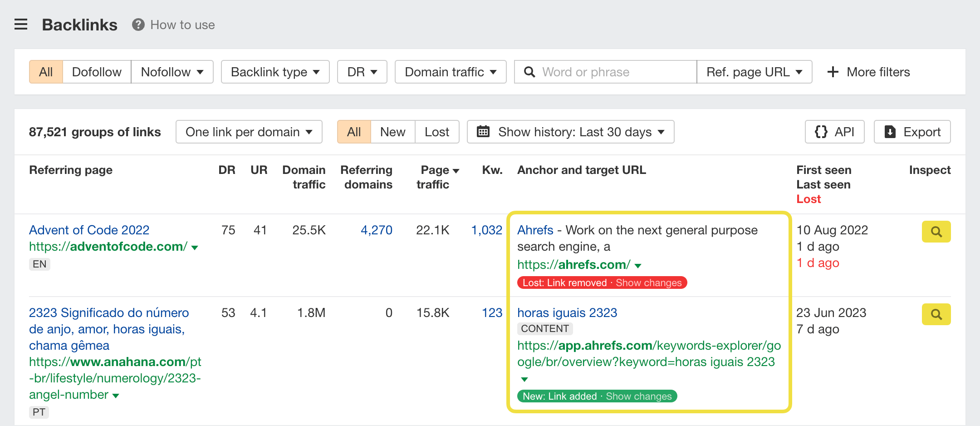Screen dimensions: 980x426
Task: Click the How to use help icon
Action: tap(138, 25)
